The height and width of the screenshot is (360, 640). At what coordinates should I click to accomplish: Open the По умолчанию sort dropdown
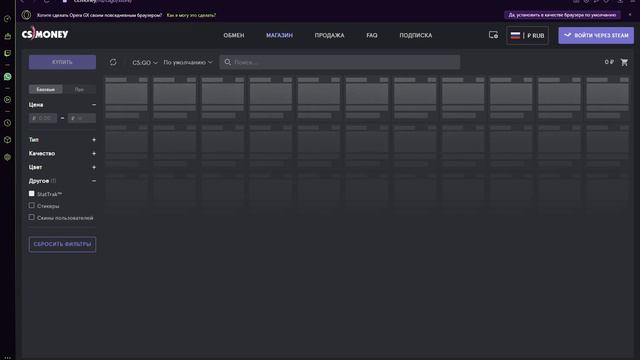coord(188,62)
